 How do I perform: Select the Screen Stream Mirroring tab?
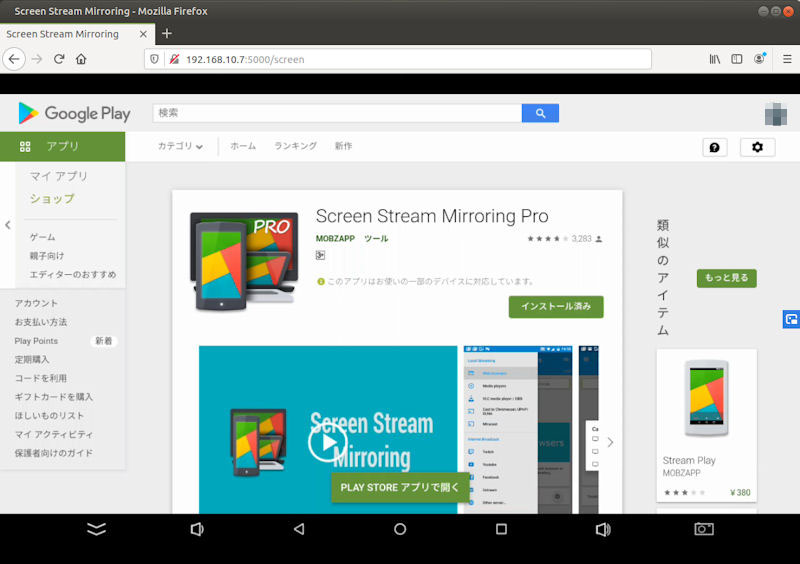pyautogui.click(x=77, y=34)
